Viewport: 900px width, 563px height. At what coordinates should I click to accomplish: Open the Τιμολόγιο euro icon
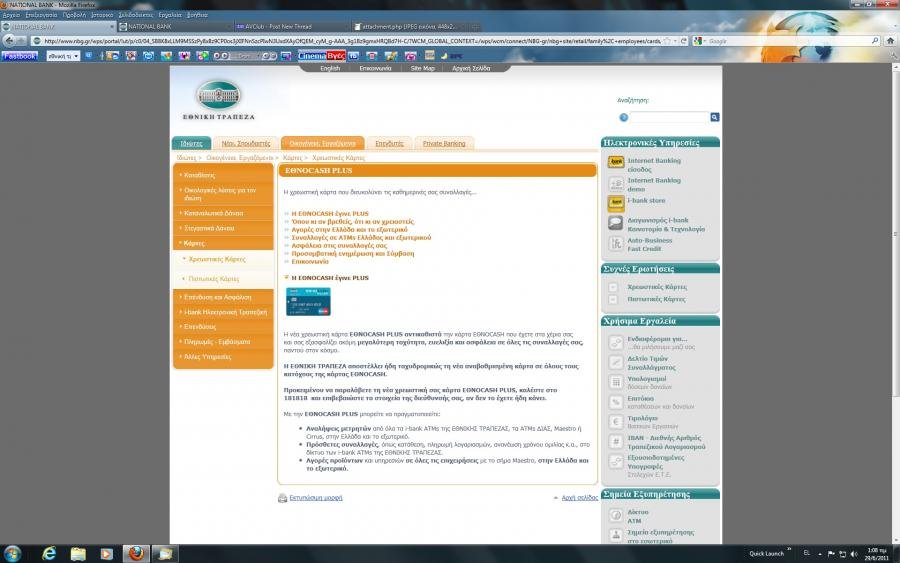pyautogui.click(x=616, y=422)
